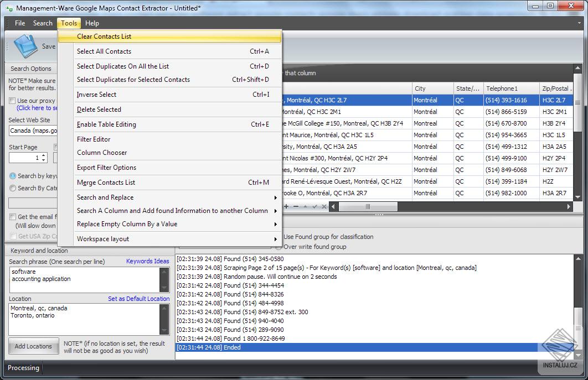The width and height of the screenshot is (588, 380).
Task: Click the Search phrase text box
Action: click(x=85, y=280)
